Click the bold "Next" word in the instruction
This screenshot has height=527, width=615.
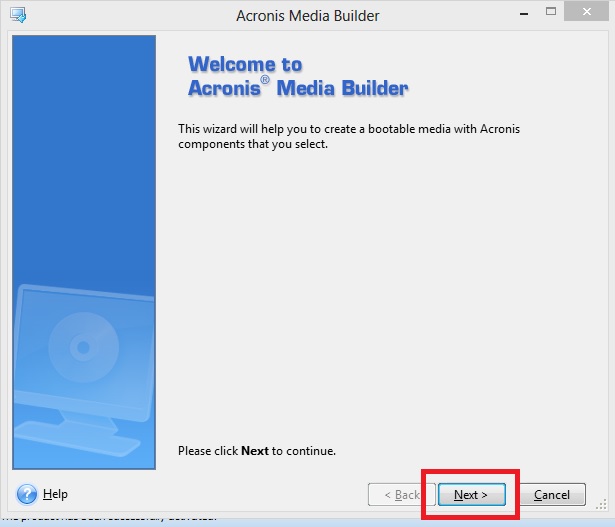pyautogui.click(x=255, y=451)
